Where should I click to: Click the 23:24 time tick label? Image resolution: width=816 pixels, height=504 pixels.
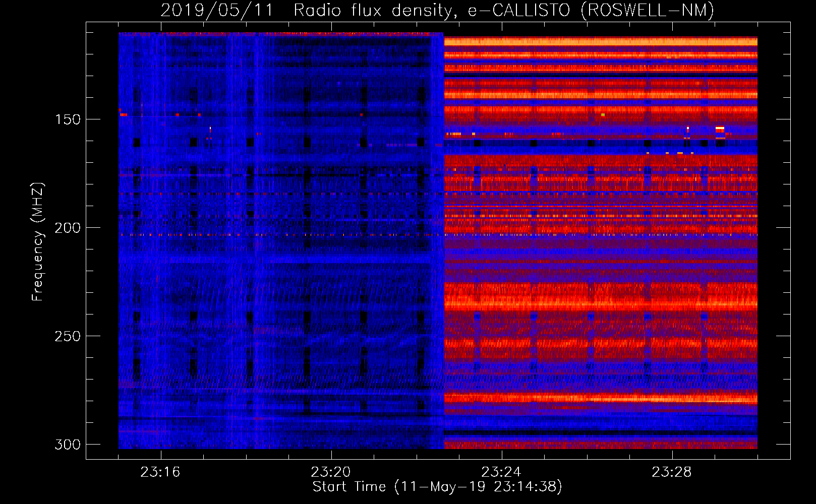[501, 472]
